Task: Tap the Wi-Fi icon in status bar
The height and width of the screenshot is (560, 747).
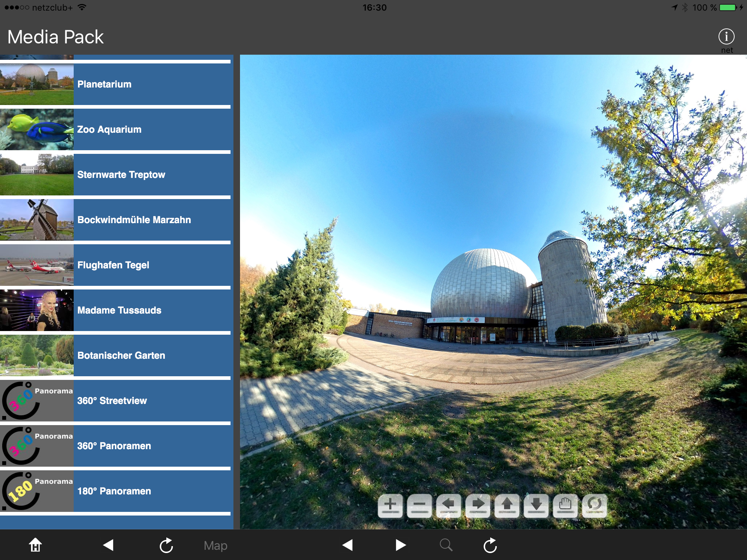Action: click(82, 7)
